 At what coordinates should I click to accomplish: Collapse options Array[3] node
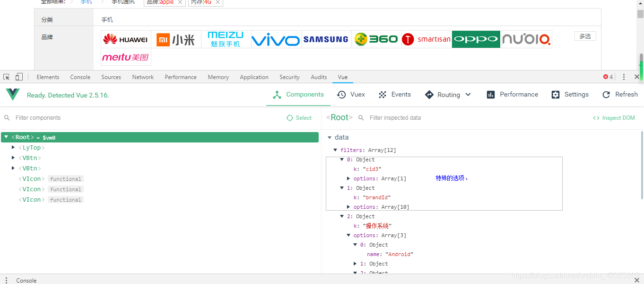[x=348, y=235]
